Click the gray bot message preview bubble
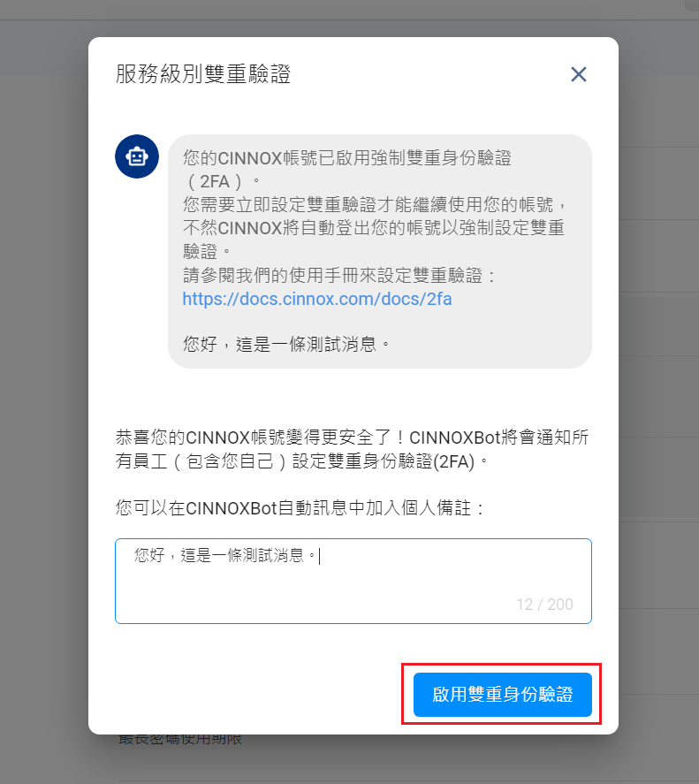Viewport: 699px width, 784px height. (x=380, y=252)
